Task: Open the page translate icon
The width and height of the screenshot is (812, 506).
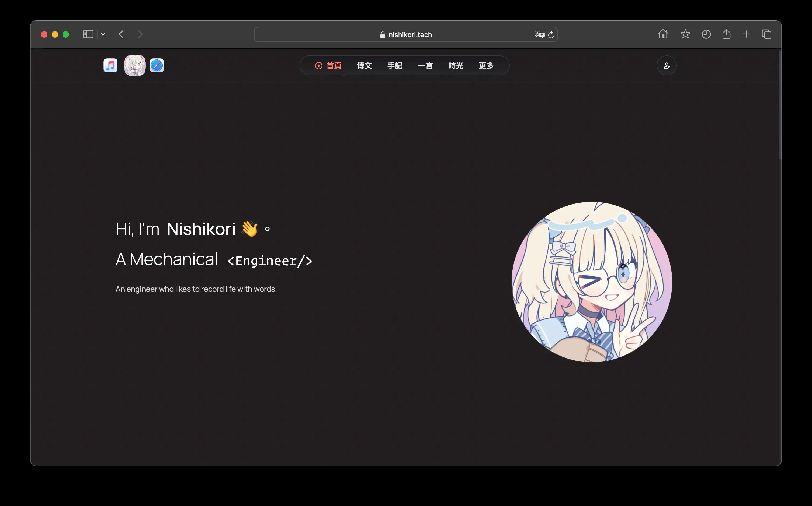Action: pos(539,34)
